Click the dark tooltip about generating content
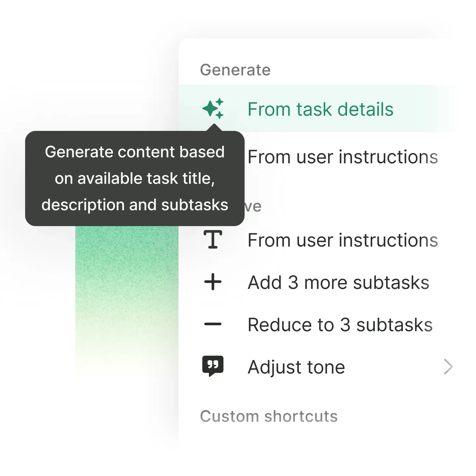Screen dimensions: 476x476 (x=135, y=178)
